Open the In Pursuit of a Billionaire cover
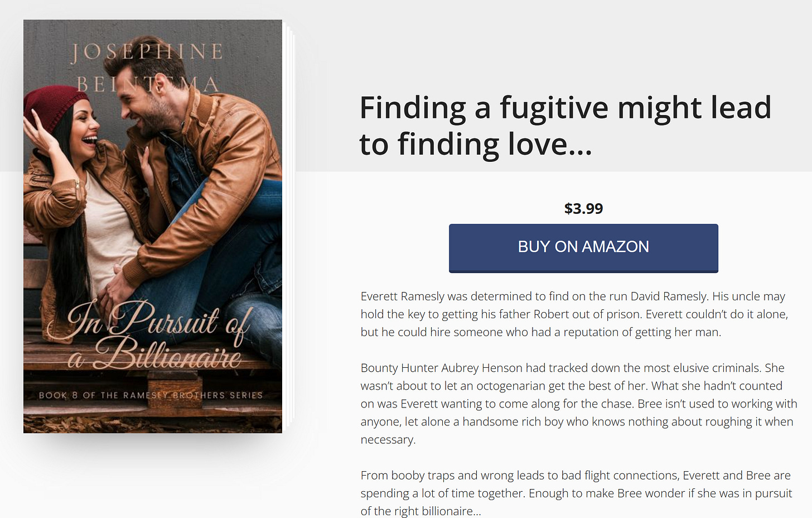Image resolution: width=812 pixels, height=518 pixels. [153, 226]
